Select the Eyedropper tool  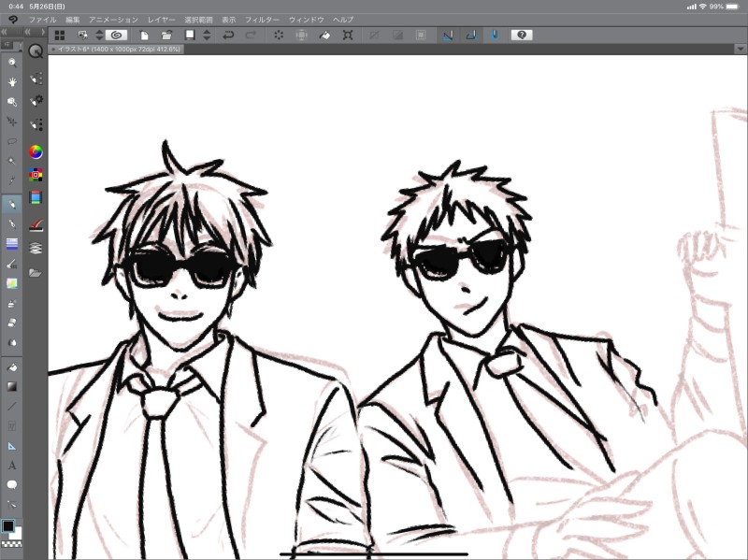12,180
